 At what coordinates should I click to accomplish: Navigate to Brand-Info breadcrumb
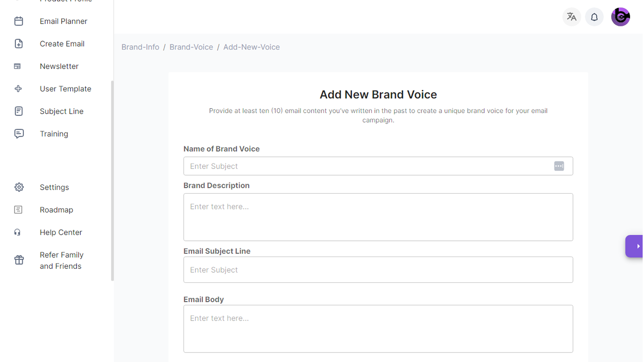coord(140,47)
